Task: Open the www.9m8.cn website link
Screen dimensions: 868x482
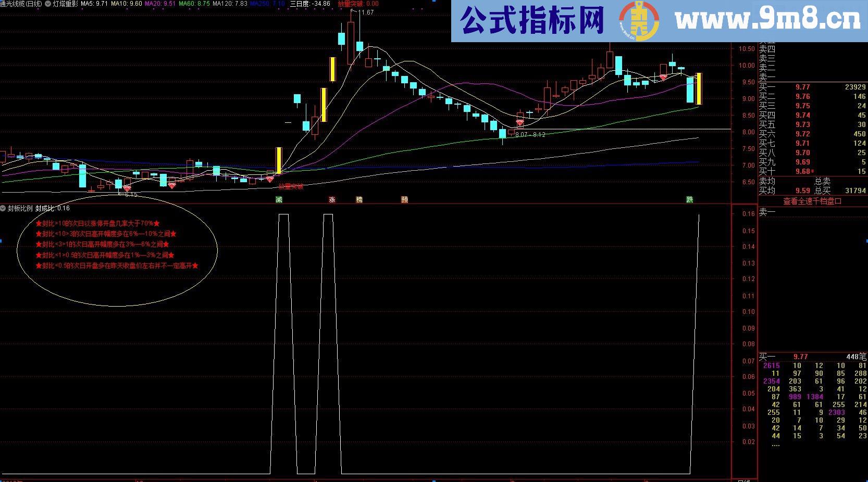Action: (x=767, y=21)
